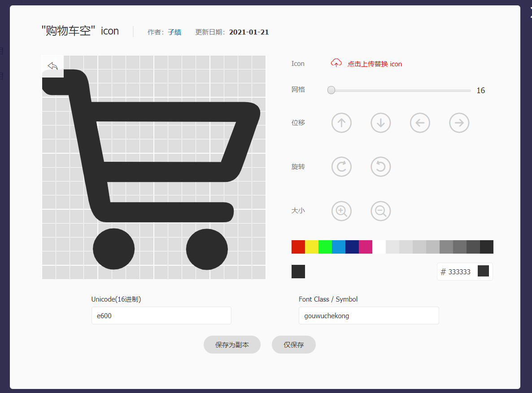The height and width of the screenshot is (393, 532).
Task: Move the icon down with the arrow button
Action: [381, 123]
